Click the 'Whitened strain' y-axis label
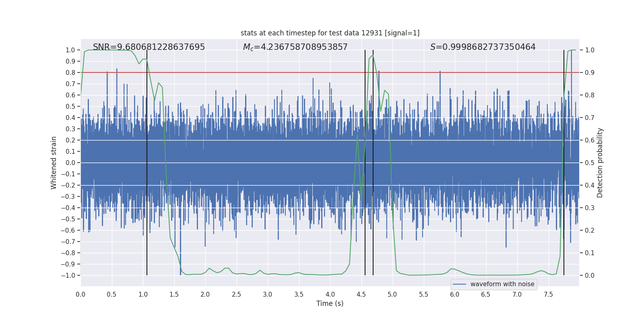This screenshot has width=644, height=322. tap(54, 163)
